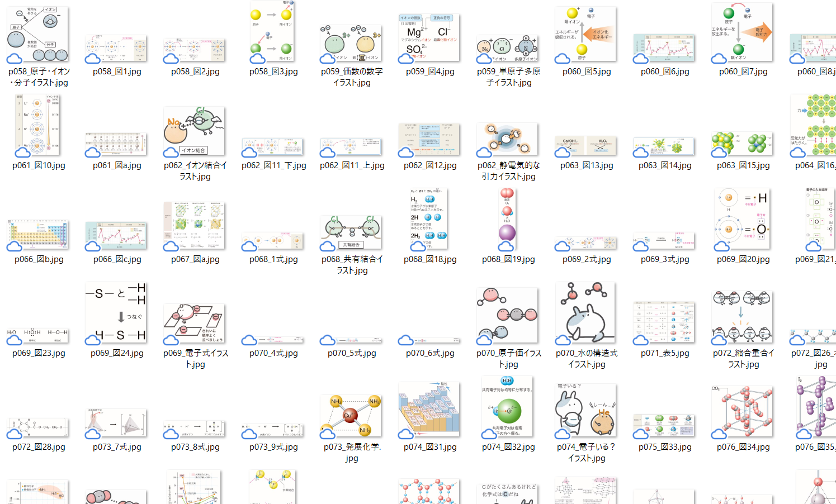The image size is (836, 504).
Task: Open the p068_図18.jpg hydrogen diagram file
Action: pyautogui.click(x=429, y=218)
